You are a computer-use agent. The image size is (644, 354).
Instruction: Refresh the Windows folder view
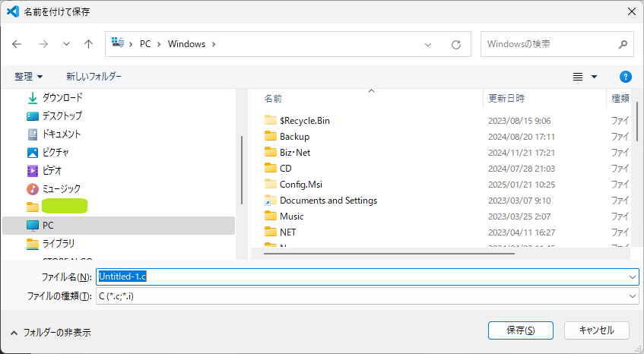(456, 44)
